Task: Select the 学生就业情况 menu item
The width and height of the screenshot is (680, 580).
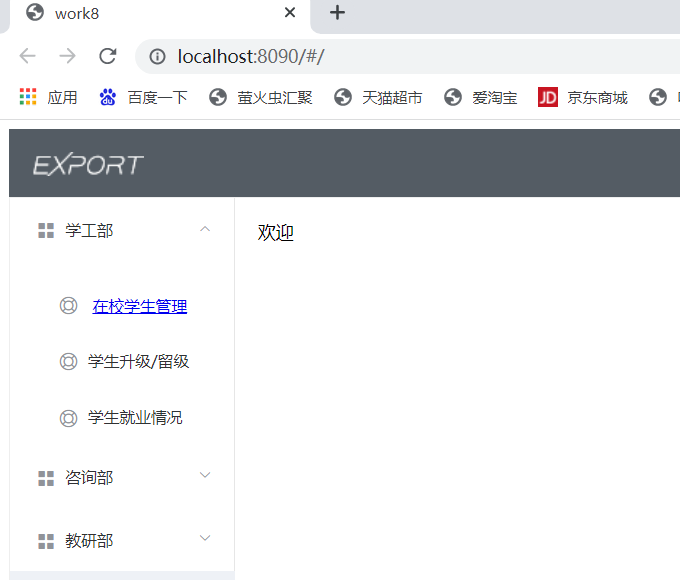Action: pyautogui.click(x=135, y=418)
